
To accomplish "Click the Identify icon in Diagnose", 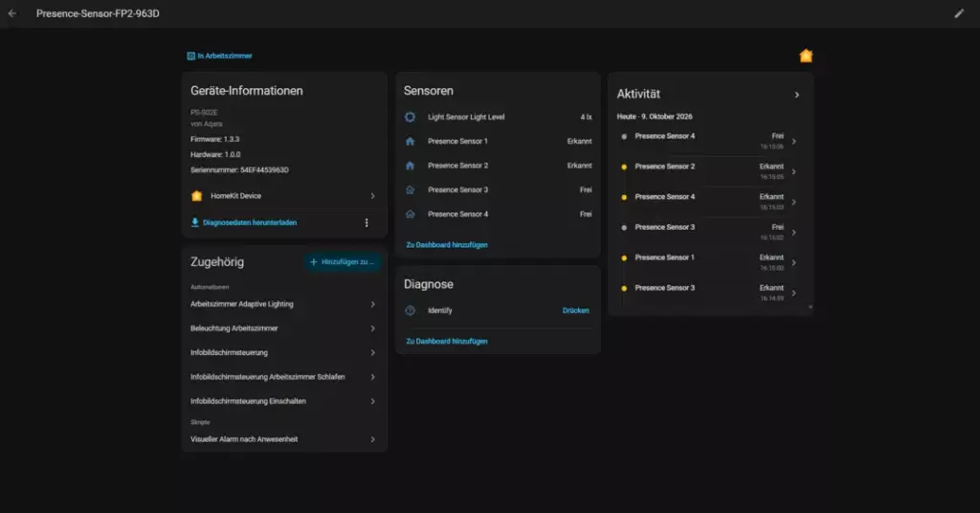I will click(x=410, y=310).
